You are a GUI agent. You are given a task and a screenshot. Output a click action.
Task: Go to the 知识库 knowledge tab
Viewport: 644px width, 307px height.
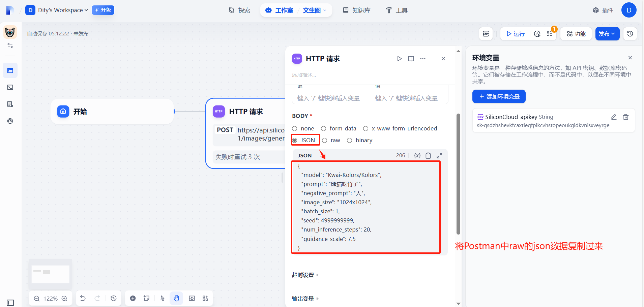(x=357, y=10)
